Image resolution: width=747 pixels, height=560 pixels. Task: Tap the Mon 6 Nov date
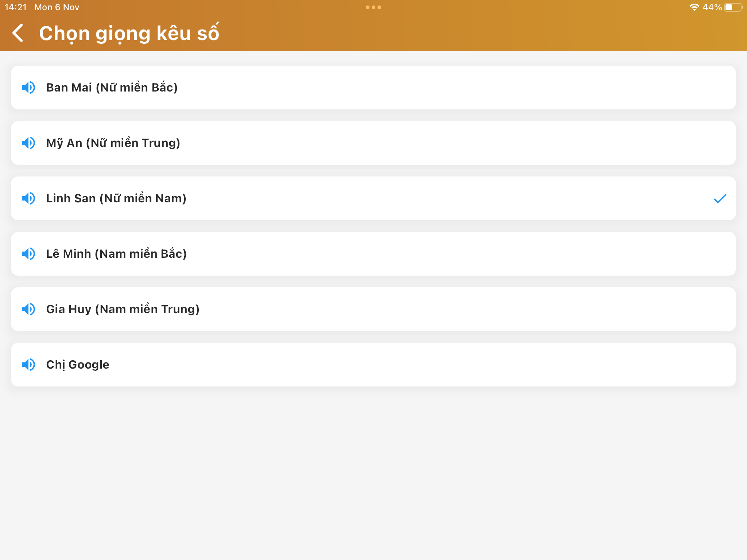57,7
